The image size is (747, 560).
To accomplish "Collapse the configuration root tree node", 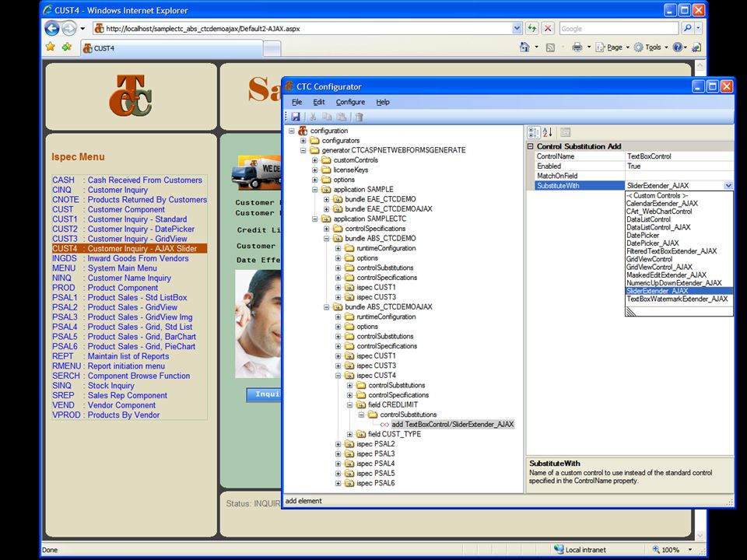I will point(292,131).
